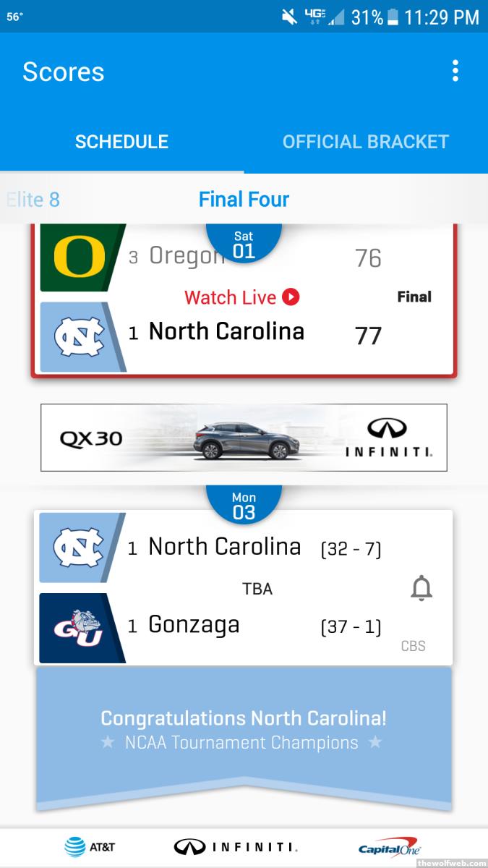Tap the Watch Live play icon

tap(291, 297)
